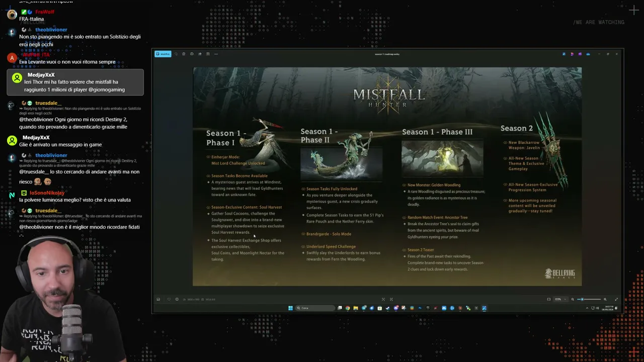Select the Photos app icon in the taskbar

click(484, 308)
